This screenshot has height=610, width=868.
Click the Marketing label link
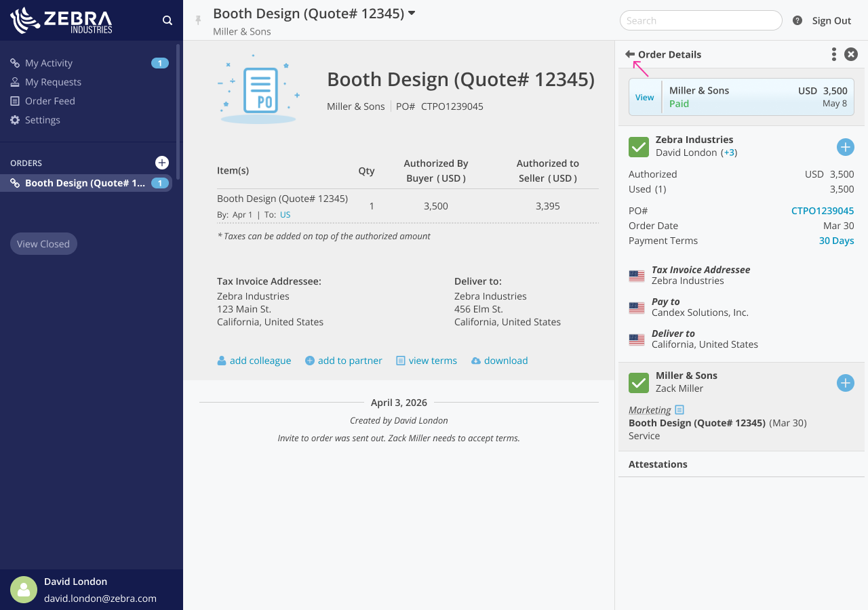click(x=650, y=410)
